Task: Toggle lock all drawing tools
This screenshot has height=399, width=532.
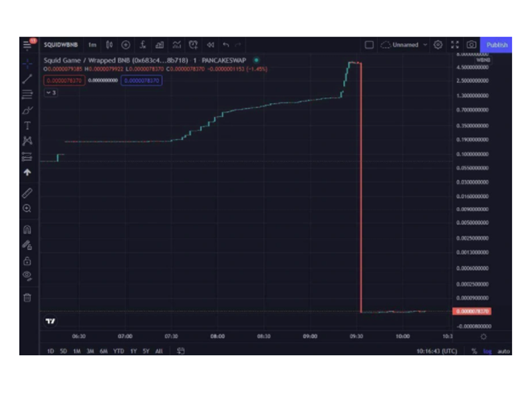Action: pyautogui.click(x=27, y=261)
